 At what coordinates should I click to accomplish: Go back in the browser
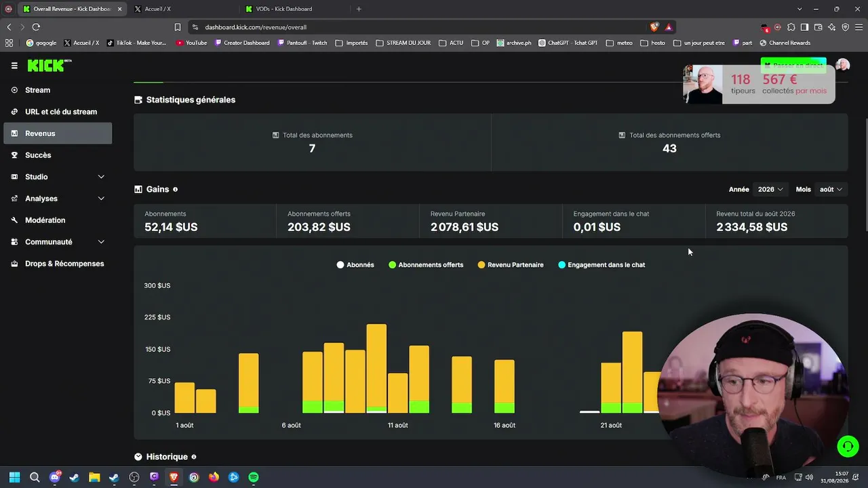[9, 27]
